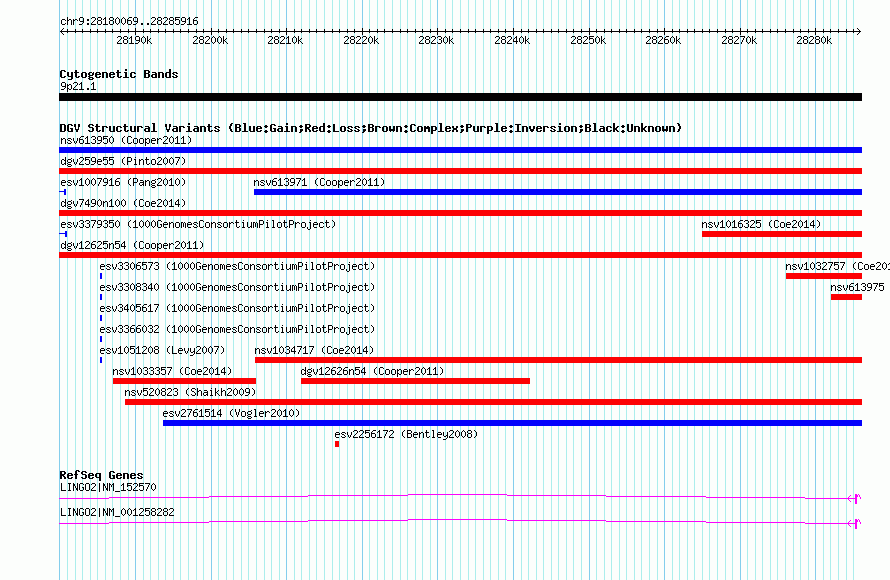Click the nsv613975 variant label
890x580 pixels.
click(x=857, y=287)
